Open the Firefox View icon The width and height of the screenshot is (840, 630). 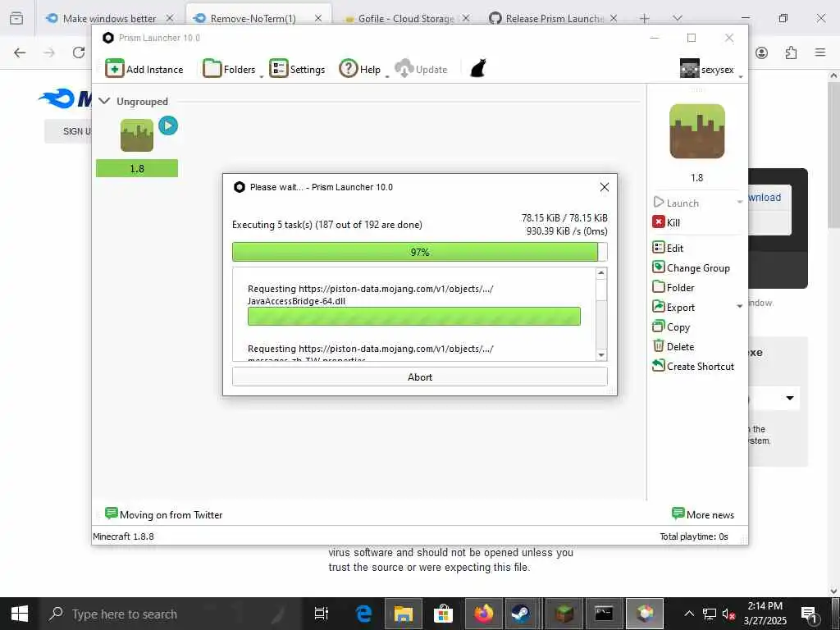tap(16, 18)
